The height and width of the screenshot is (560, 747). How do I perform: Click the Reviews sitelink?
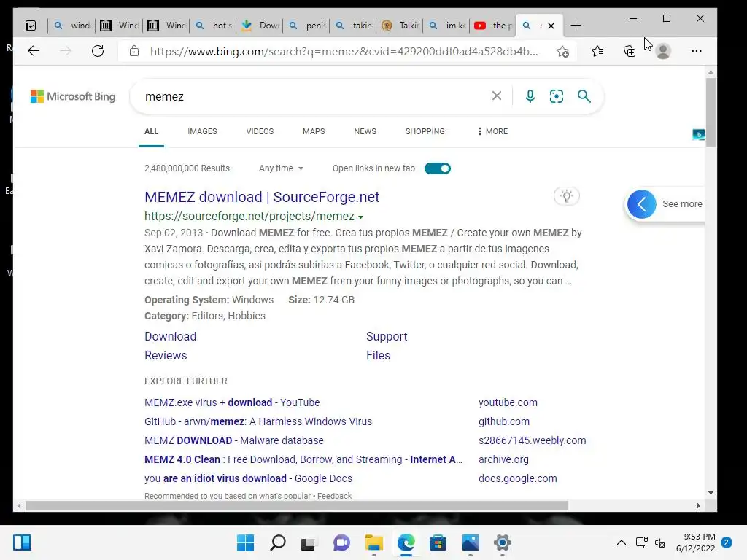166,355
